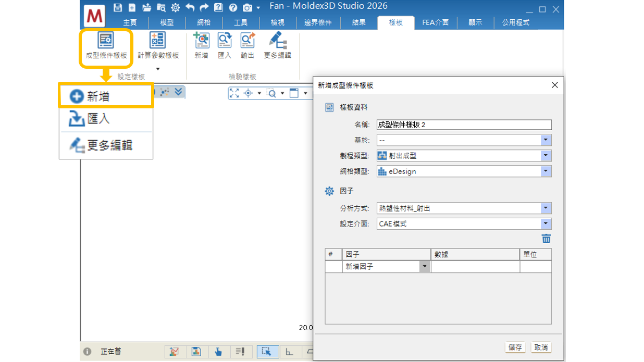The height and width of the screenshot is (362, 644).
Task: Open the 製程類型 dropdown
Action: [x=464, y=156]
